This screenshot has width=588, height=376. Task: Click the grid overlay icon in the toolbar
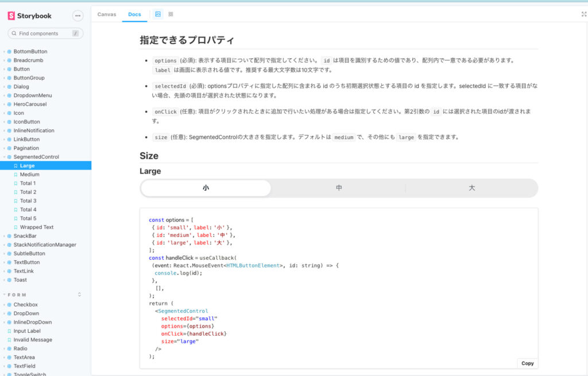pyautogui.click(x=169, y=15)
